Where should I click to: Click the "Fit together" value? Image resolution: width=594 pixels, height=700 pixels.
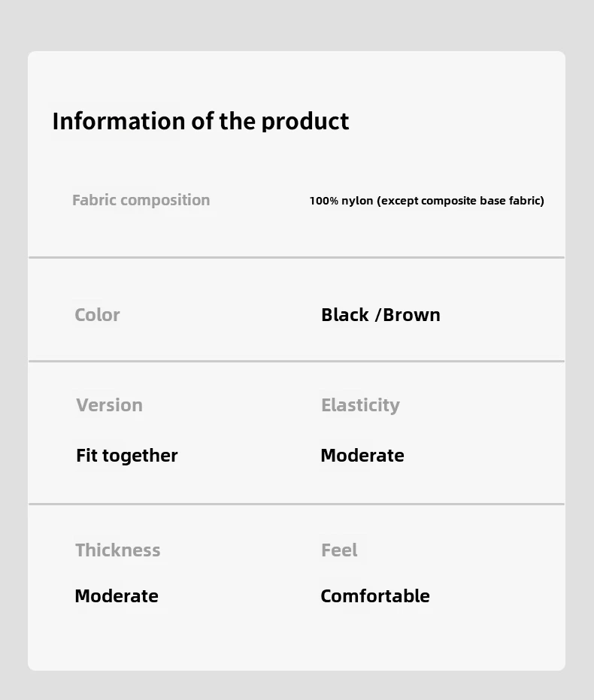coord(126,456)
